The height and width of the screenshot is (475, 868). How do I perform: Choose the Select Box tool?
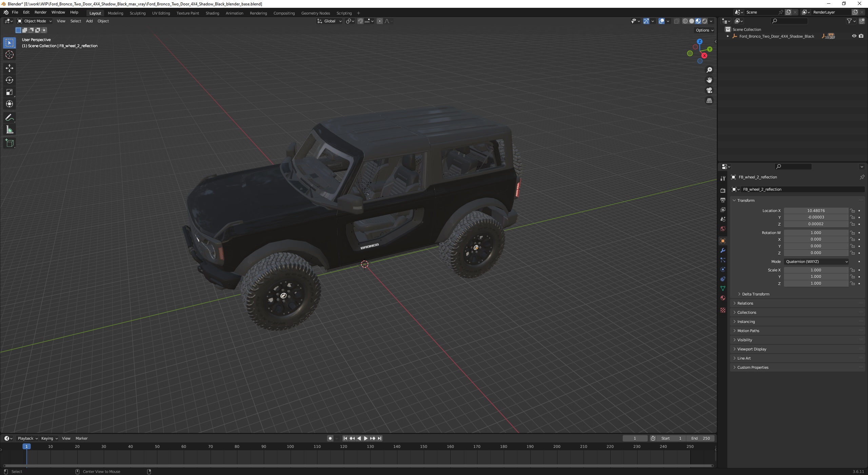[x=9, y=43]
